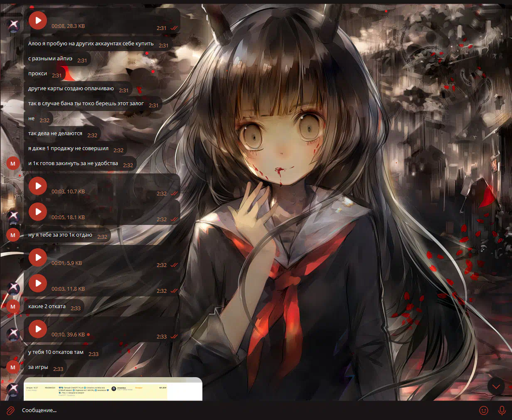Screen dimensions: 512x420
Task: Open X avatar beside 00:03, 11.8 KB voice message
Action: [x=13, y=288]
